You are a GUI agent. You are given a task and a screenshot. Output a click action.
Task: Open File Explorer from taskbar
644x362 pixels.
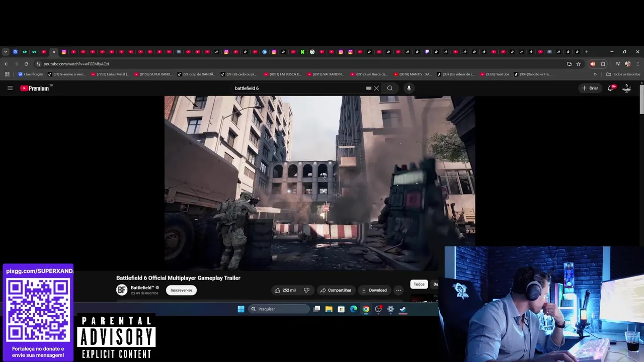pos(329,309)
